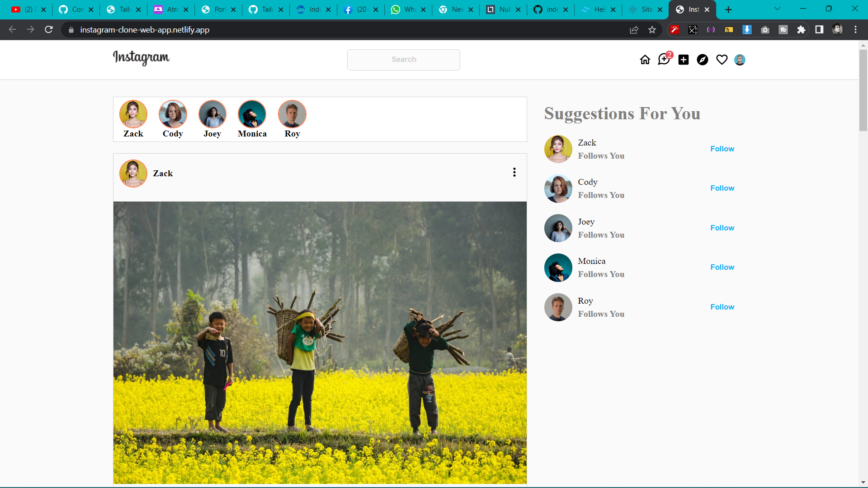Open the three-dot options on Zack's post
868x488 pixels.
[x=514, y=172]
